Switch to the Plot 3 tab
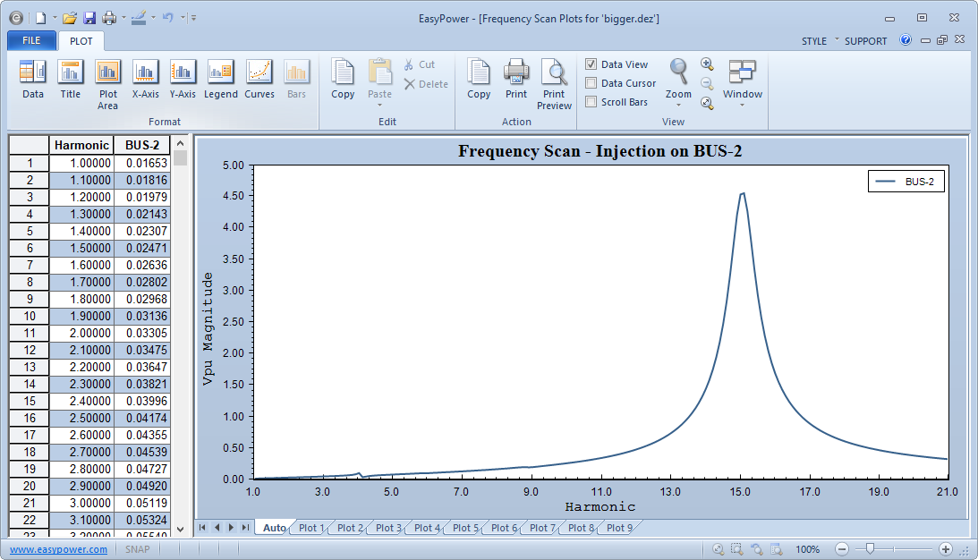The image size is (978, 560). point(388,528)
